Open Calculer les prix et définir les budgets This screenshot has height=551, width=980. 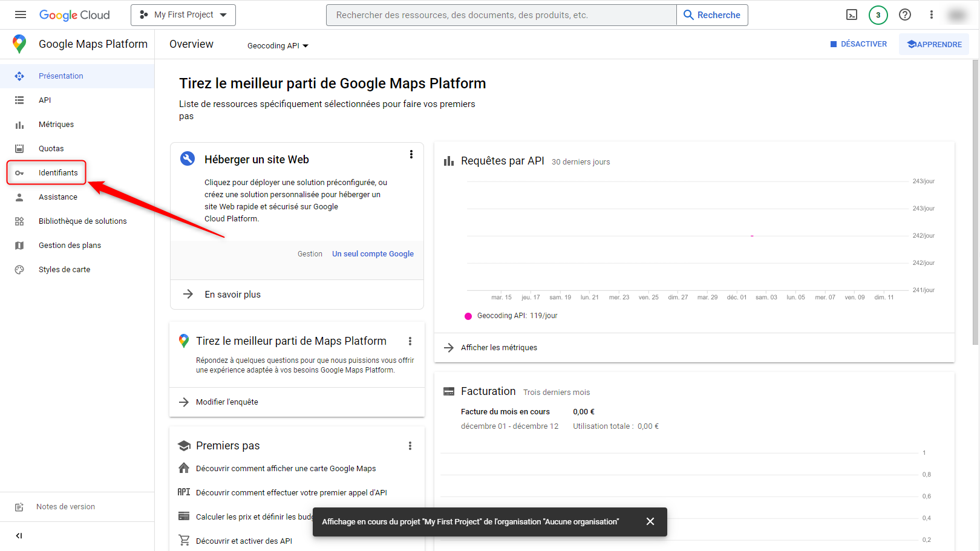[x=254, y=517]
